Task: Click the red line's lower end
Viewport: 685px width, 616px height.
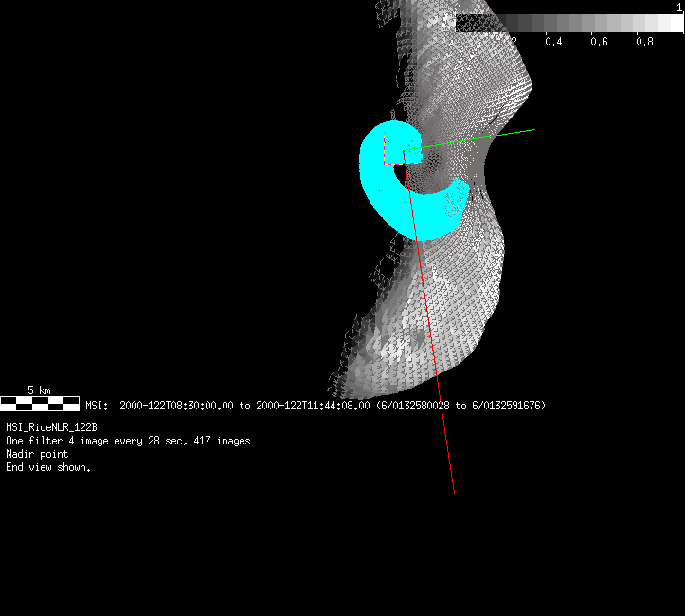Action: click(x=454, y=491)
